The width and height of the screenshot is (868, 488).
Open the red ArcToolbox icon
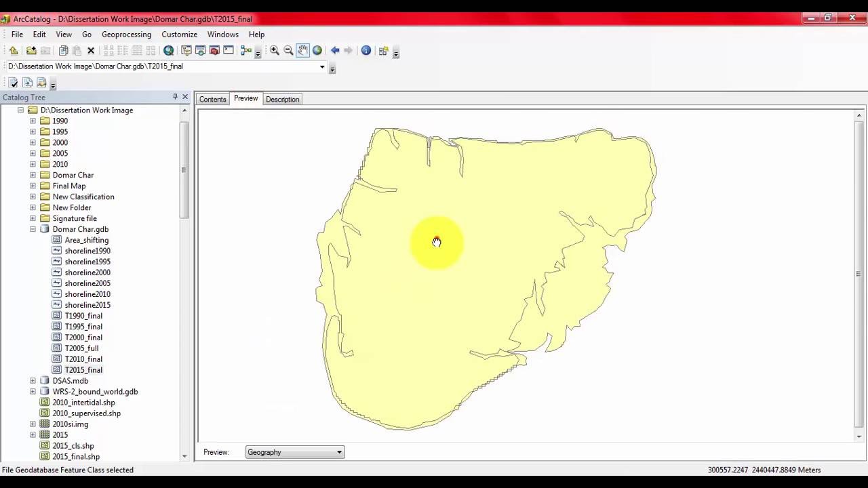[214, 50]
